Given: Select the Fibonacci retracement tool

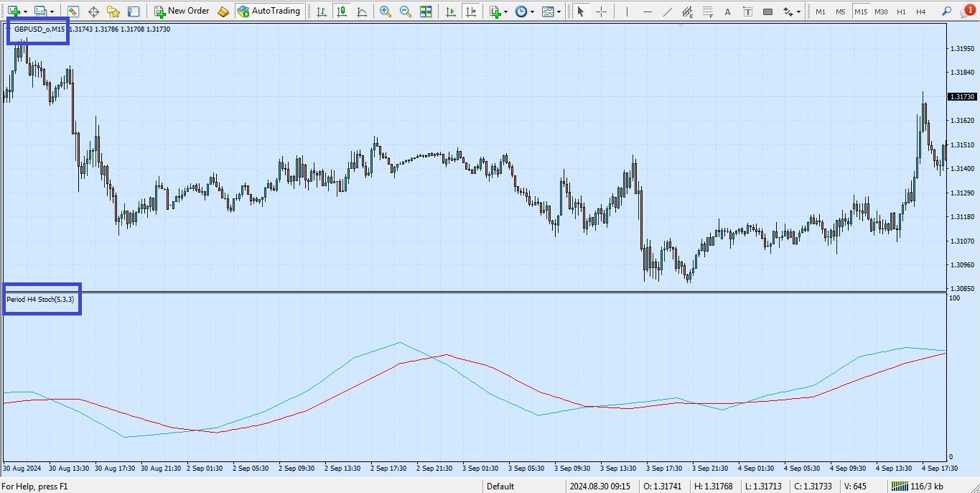Looking at the screenshot, I should pyautogui.click(x=707, y=11).
